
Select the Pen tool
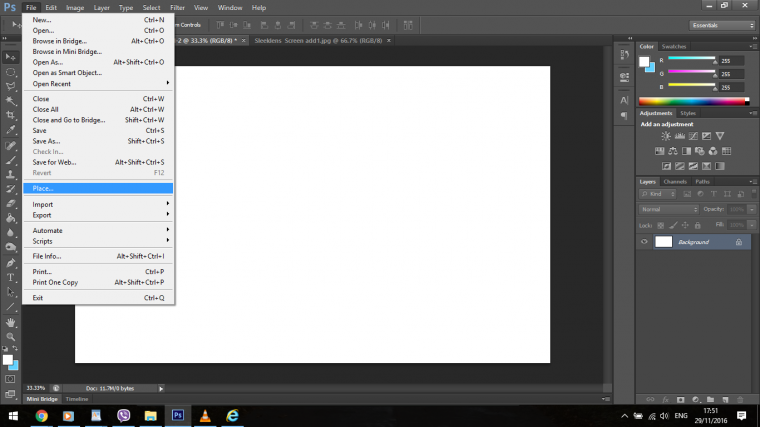point(11,263)
